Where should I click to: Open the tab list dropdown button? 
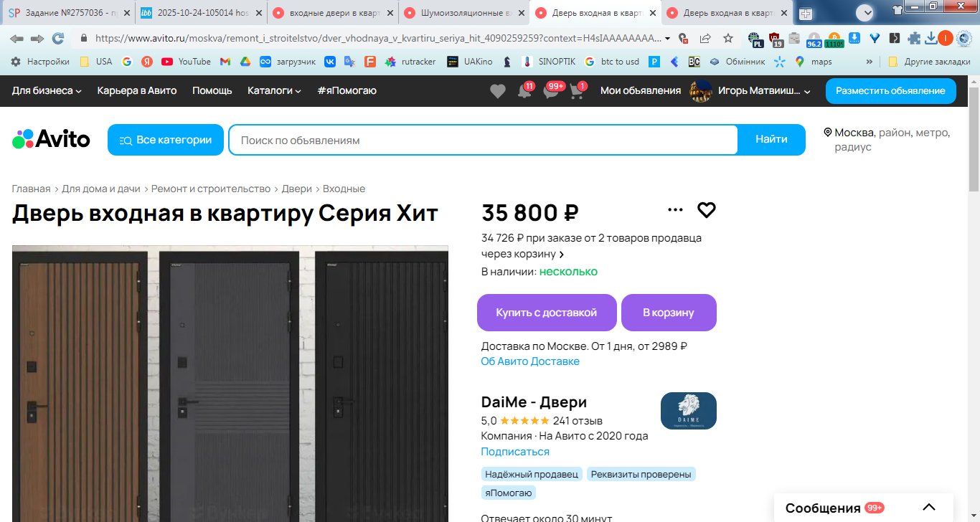(864, 12)
